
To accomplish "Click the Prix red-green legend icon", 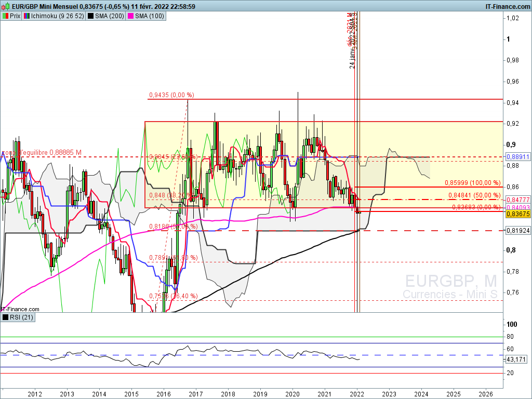I will pyautogui.click(x=6, y=16).
